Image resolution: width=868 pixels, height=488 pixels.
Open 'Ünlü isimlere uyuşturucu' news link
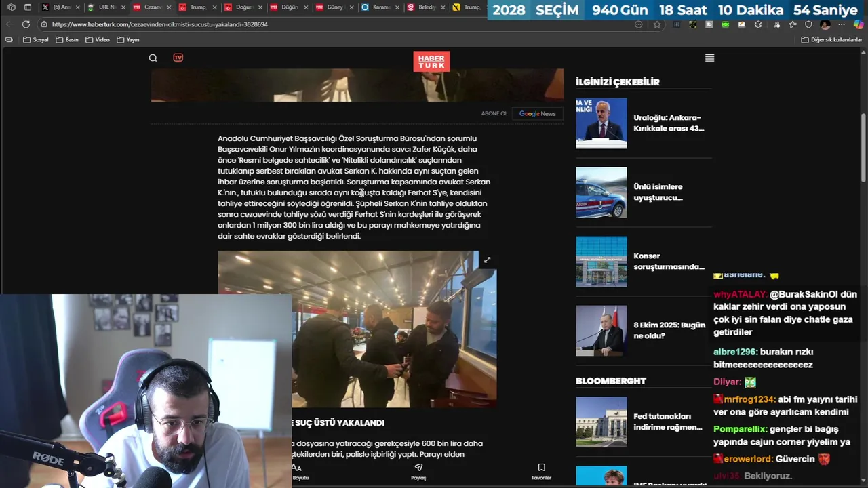click(658, 192)
